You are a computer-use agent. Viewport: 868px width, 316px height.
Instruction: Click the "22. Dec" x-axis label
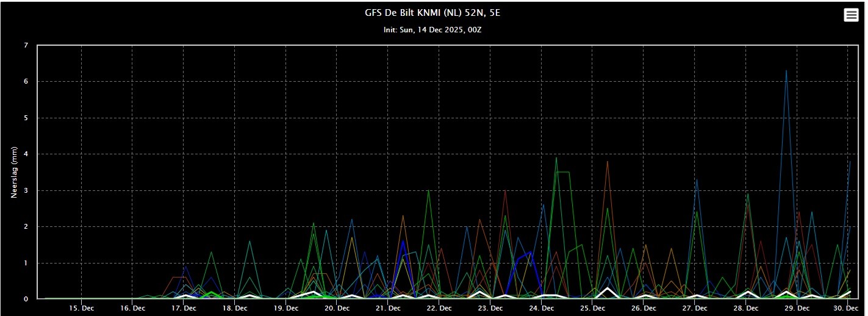click(439, 309)
